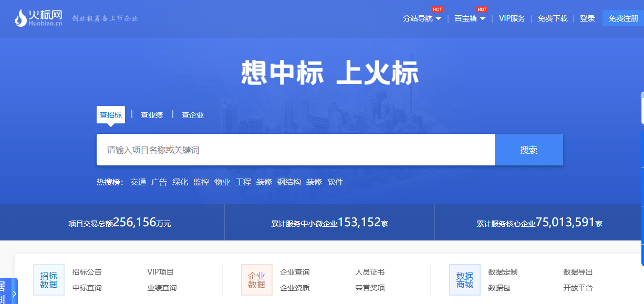Open the 中标查询 link
This screenshot has height=304, width=644.
click(x=87, y=288)
